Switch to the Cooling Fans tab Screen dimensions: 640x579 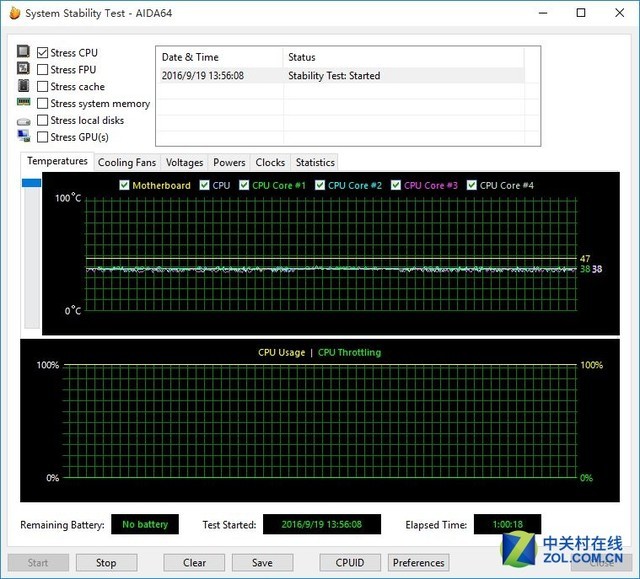[x=127, y=162]
